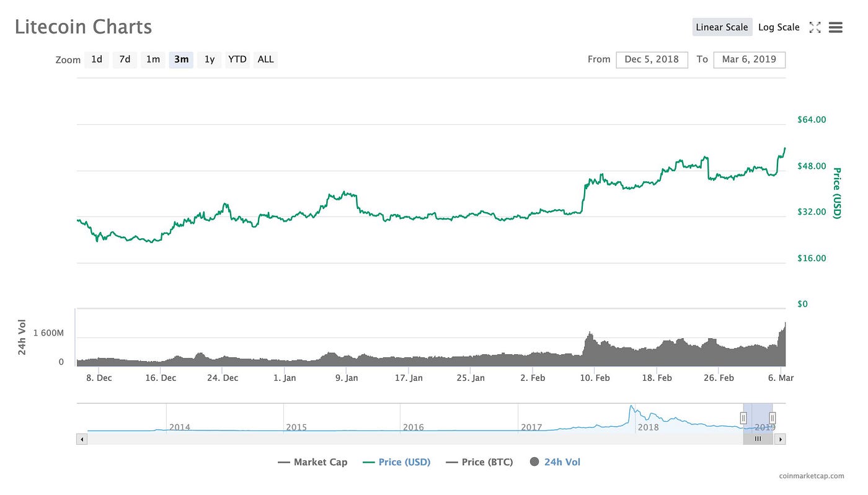Set zoom range to 1d
The width and height of the screenshot is (868, 495).
(97, 60)
